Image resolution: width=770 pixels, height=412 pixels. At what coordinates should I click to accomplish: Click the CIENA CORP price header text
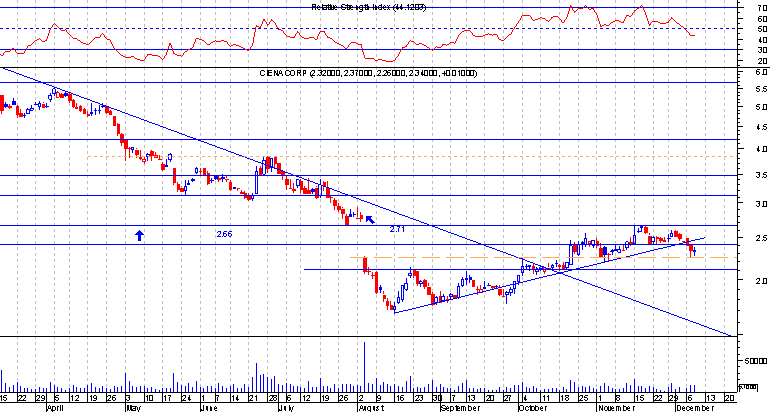coord(368,73)
